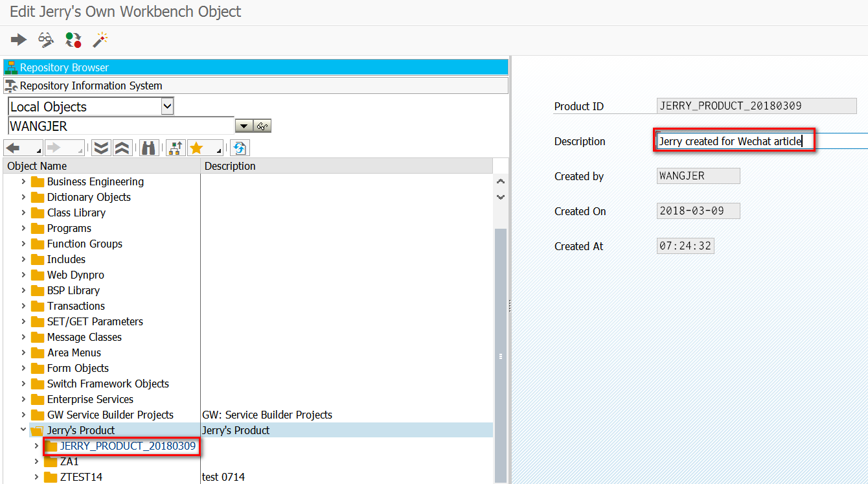This screenshot has height=484, width=868.
Task: Click the gray forward arrow toolbar icon
Action: click(x=19, y=40)
